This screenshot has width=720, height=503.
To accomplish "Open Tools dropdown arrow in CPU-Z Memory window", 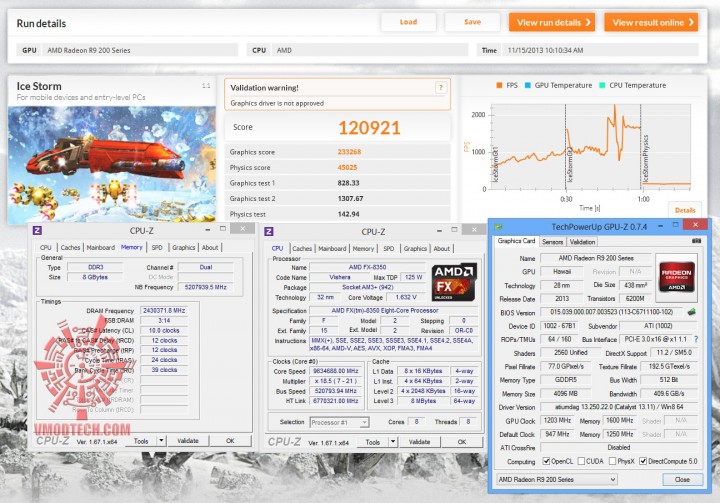I will coord(161,441).
